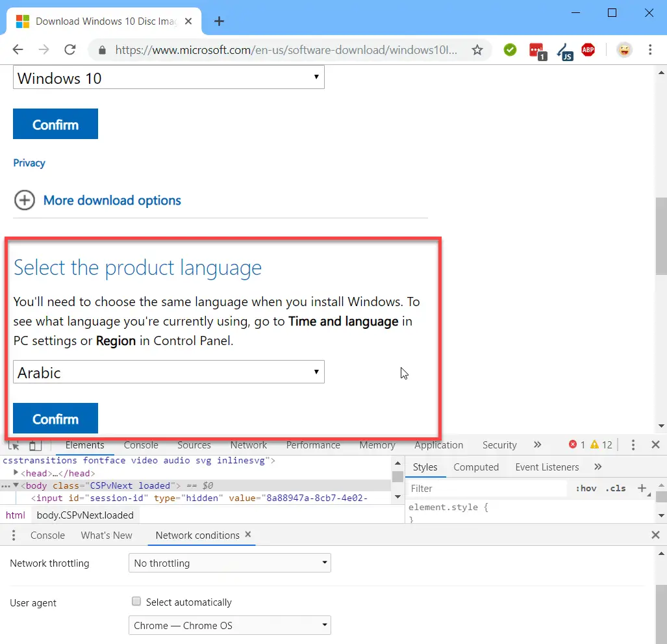The width and height of the screenshot is (667, 644).
Task: Select the Event Listeners tab
Action: pyautogui.click(x=547, y=467)
